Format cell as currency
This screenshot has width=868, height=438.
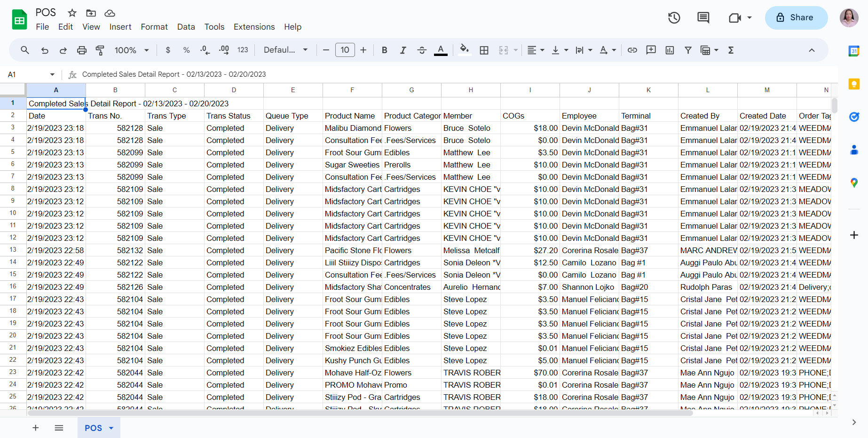click(168, 50)
